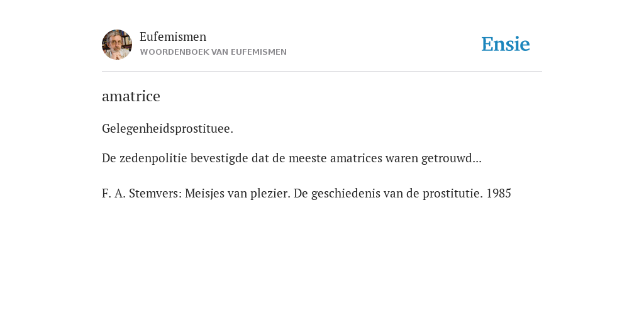Click Meisjes van plezier book title
The image size is (644, 322).
point(238,193)
